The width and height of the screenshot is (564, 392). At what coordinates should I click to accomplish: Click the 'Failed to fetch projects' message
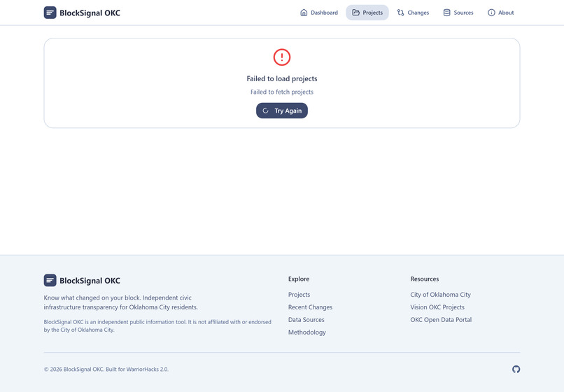click(282, 92)
